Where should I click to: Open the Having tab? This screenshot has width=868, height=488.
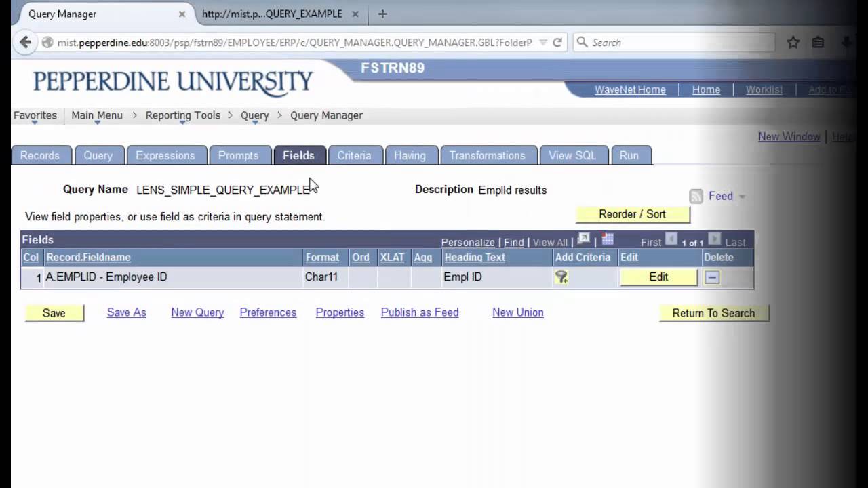[410, 155]
